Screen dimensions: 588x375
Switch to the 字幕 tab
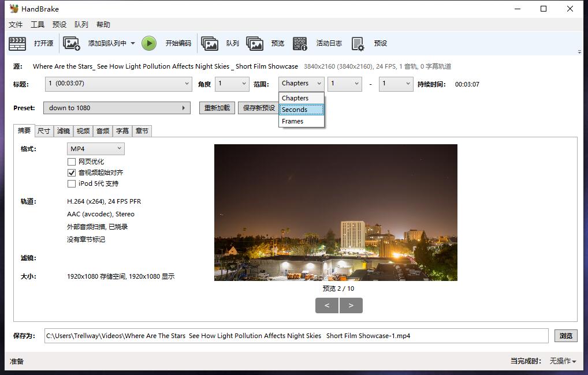point(122,131)
